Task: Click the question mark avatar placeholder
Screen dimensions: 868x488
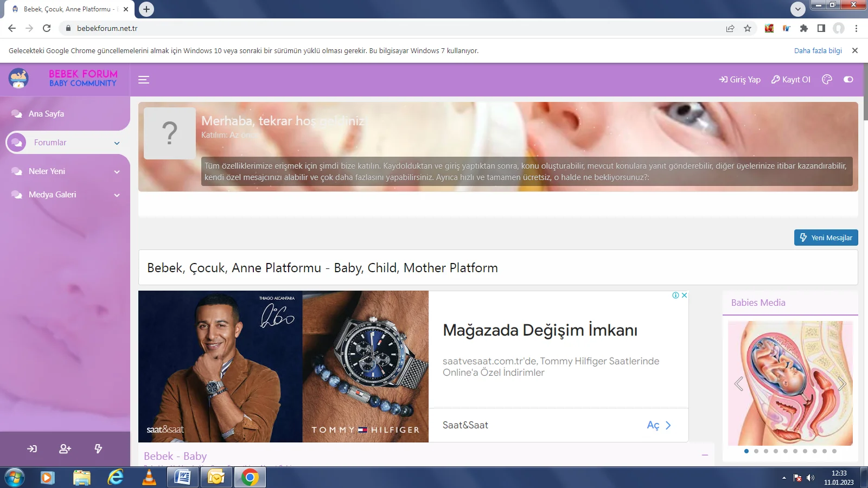Action: 170,133
